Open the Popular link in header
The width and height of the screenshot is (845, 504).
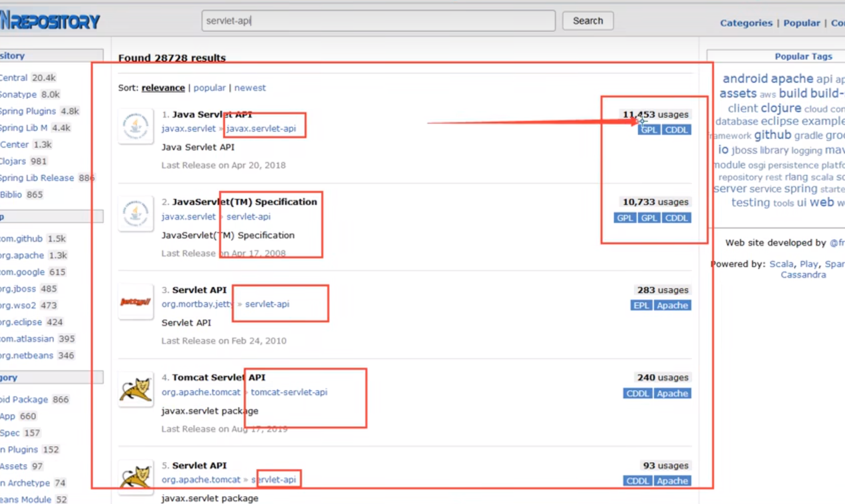tap(802, 23)
